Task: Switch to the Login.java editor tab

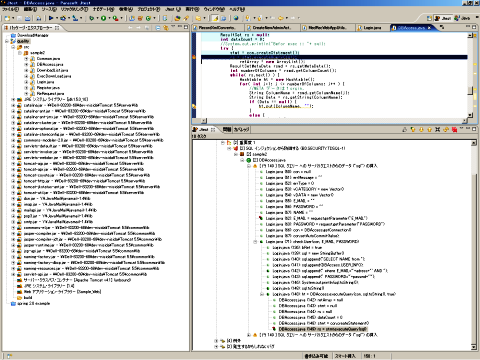Action: point(373,28)
